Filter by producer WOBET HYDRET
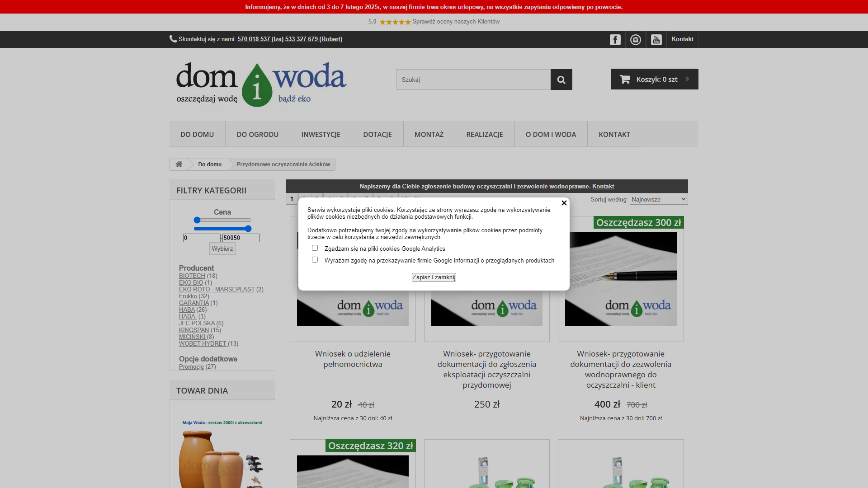868x488 pixels. click(203, 343)
